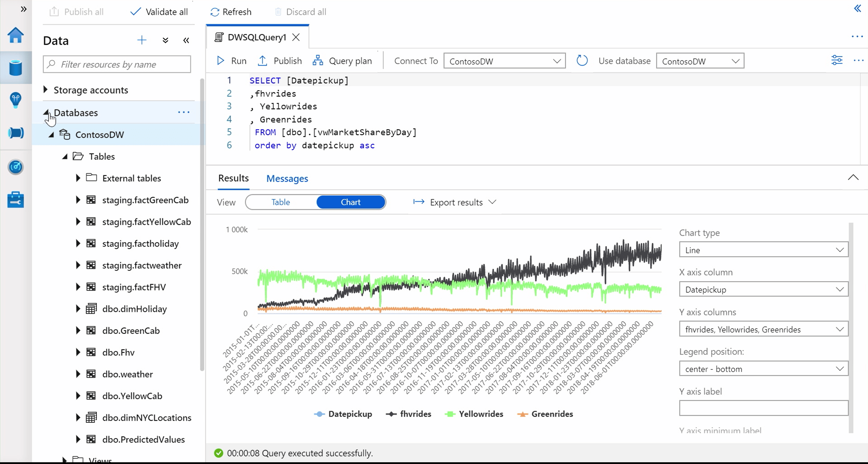
Task: Open the Develop hub icon
Action: coord(15,100)
